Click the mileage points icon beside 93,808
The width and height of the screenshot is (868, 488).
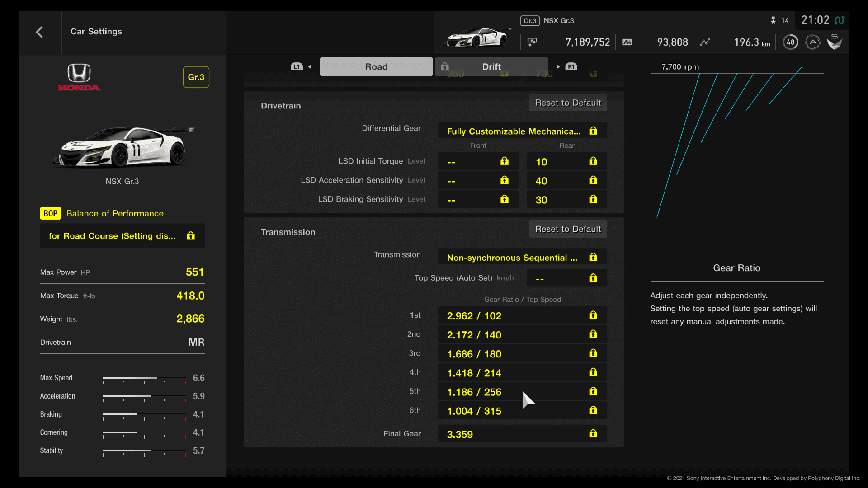(627, 42)
